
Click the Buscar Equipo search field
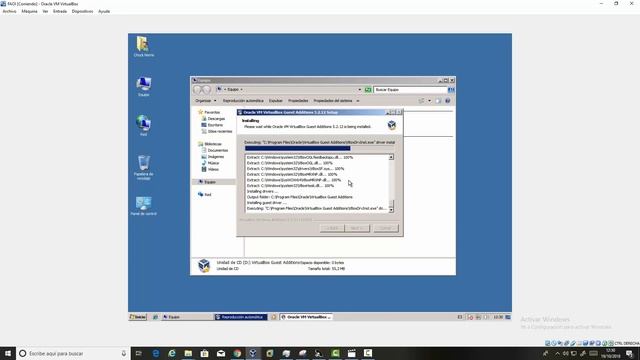coord(410,90)
